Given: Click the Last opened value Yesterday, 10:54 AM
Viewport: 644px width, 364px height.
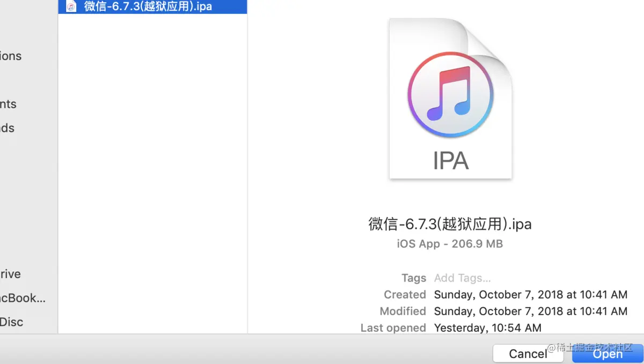Looking at the screenshot, I should [488, 328].
